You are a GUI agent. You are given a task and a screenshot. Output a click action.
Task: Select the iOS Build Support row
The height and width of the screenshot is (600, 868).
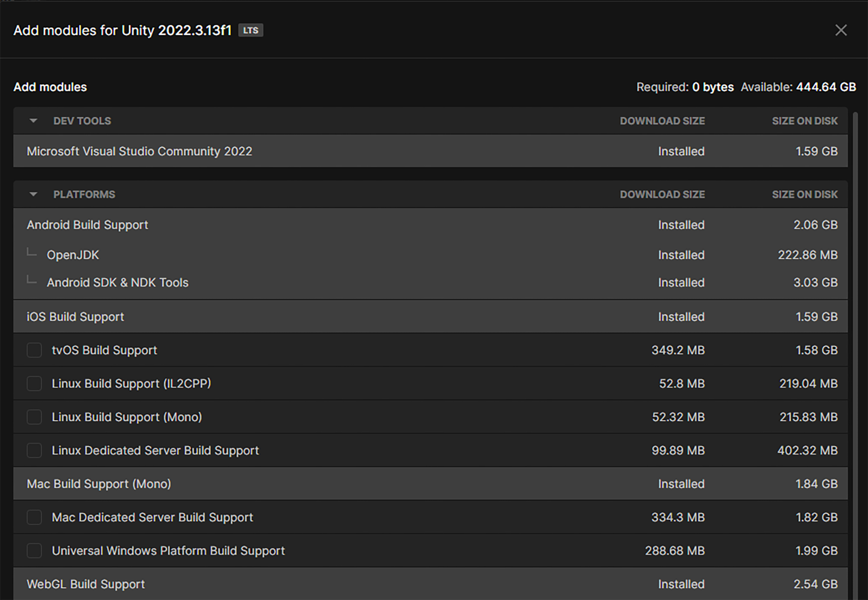tap(75, 316)
